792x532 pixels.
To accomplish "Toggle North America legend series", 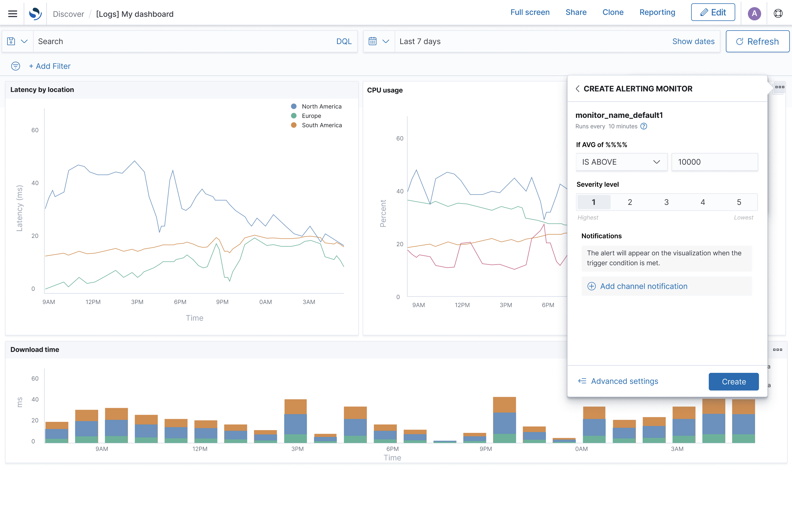I will click(x=321, y=107).
